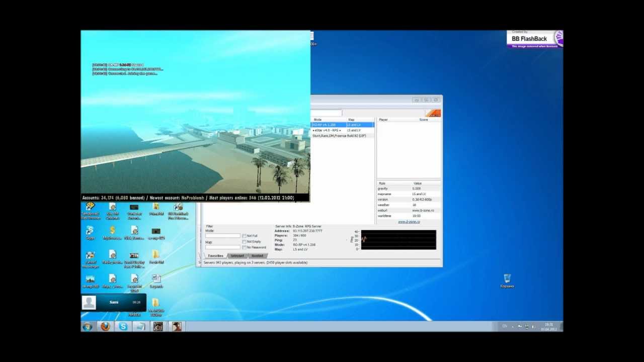Screen dimensions: 644x362
Task: Open the network icon in system tray
Action: (x=527, y=326)
